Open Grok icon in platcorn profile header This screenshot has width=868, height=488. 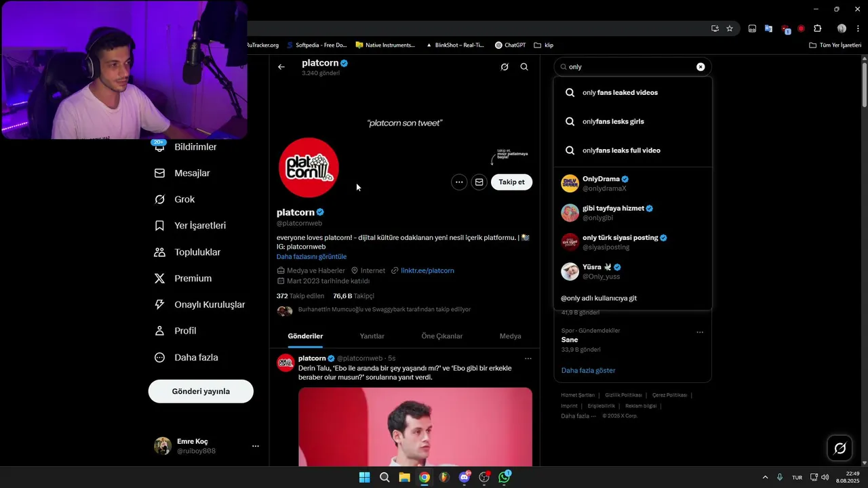(x=505, y=67)
